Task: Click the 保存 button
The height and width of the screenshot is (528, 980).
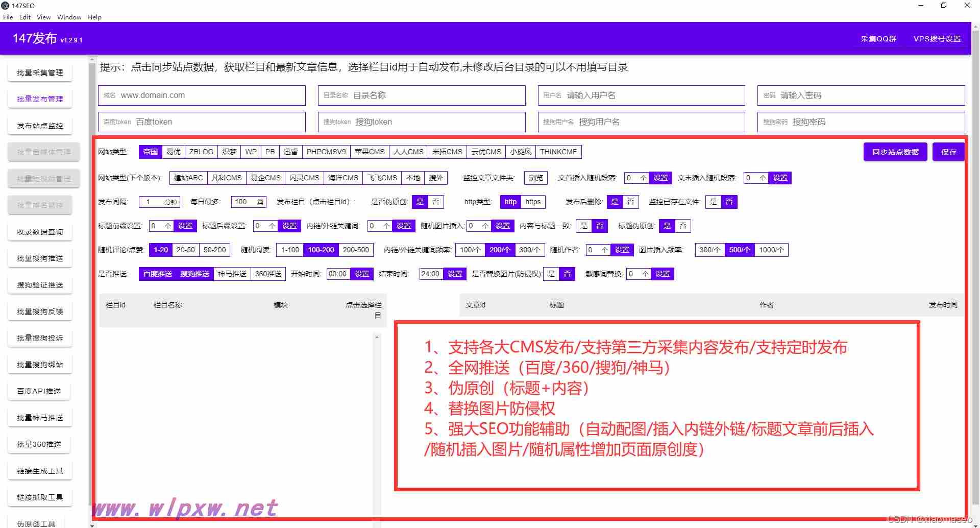Action: pos(948,152)
